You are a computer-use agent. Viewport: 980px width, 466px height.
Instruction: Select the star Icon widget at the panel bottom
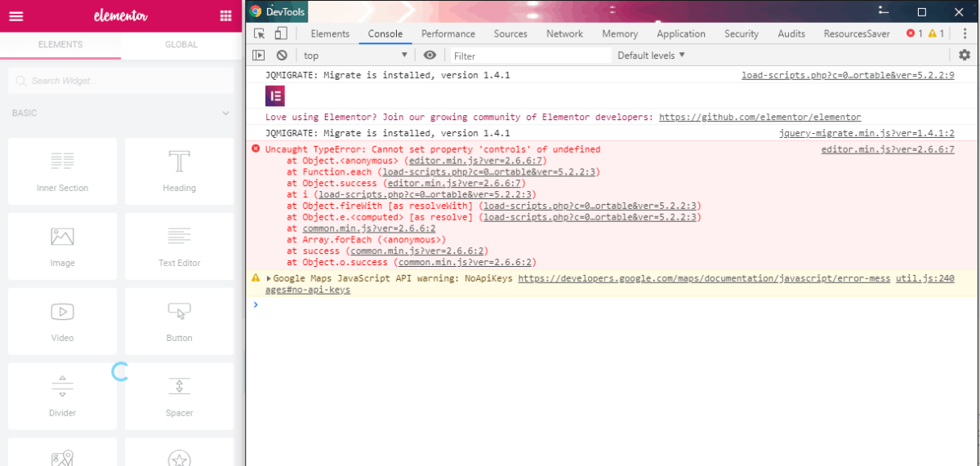pos(179,452)
